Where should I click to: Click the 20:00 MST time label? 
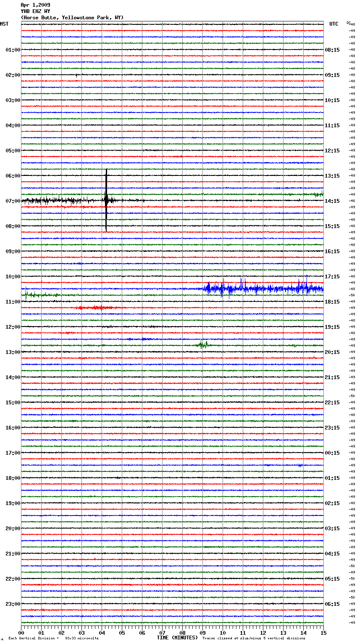click(13, 529)
